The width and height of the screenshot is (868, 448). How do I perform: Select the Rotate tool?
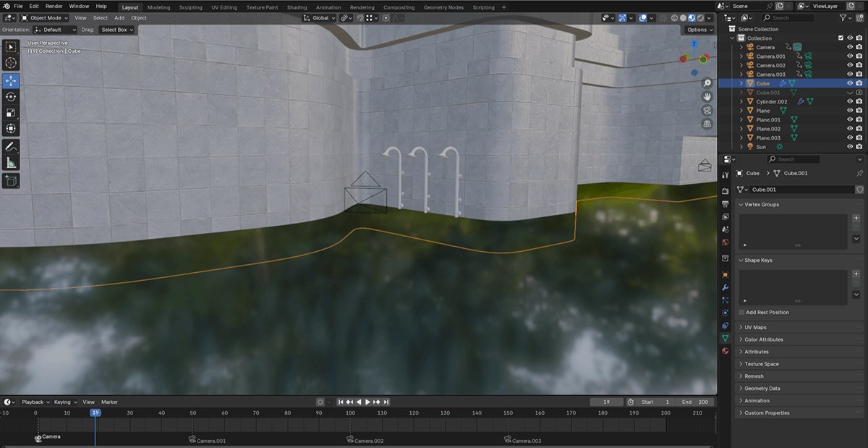tap(11, 96)
